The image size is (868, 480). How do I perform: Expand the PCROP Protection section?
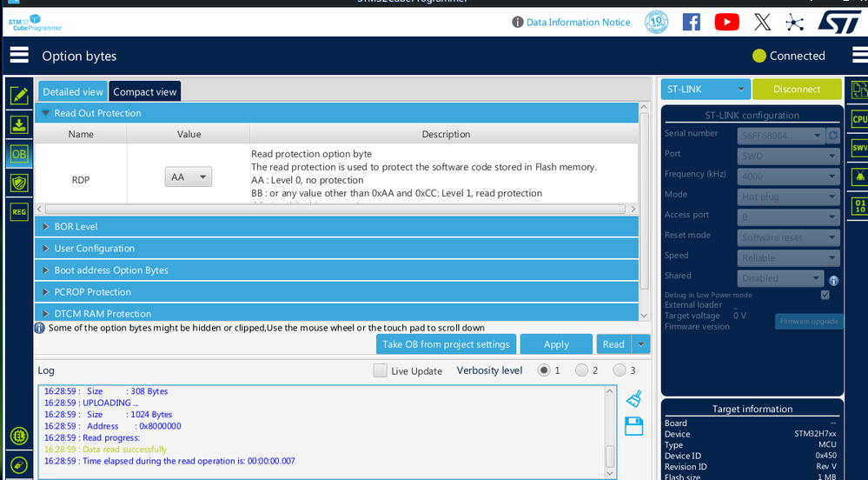pyautogui.click(x=46, y=291)
